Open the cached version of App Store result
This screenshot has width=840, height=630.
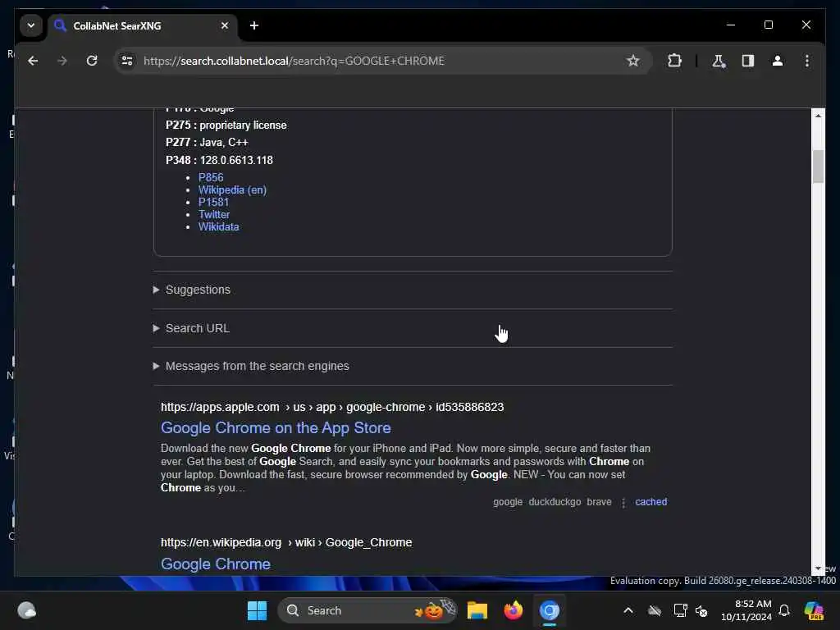click(x=651, y=502)
